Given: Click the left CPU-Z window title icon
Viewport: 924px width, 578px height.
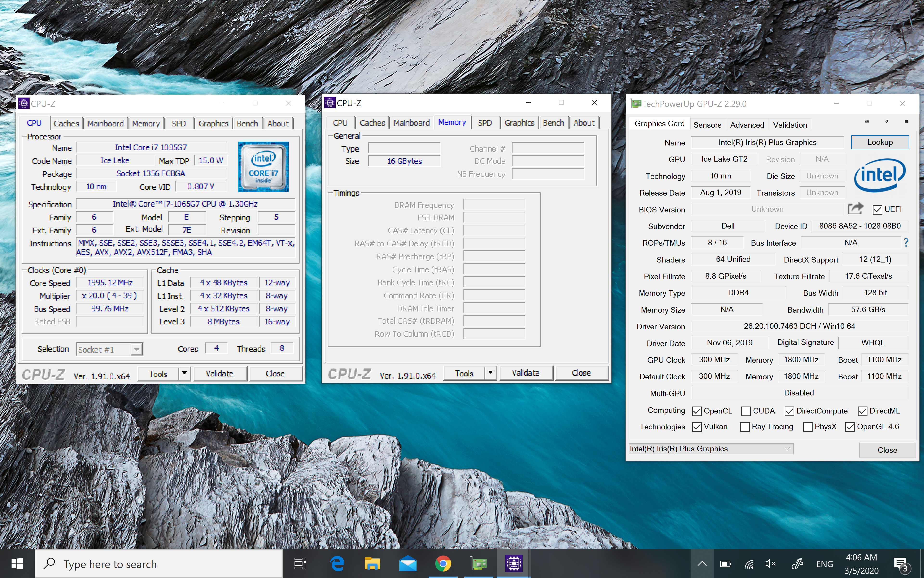Looking at the screenshot, I should 24,103.
